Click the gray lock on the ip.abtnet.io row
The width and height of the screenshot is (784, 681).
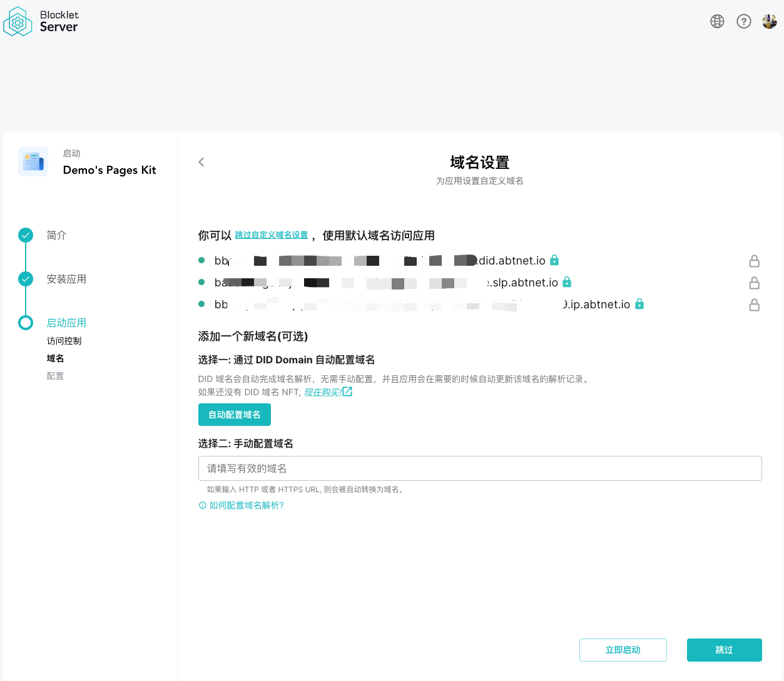click(x=755, y=305)
